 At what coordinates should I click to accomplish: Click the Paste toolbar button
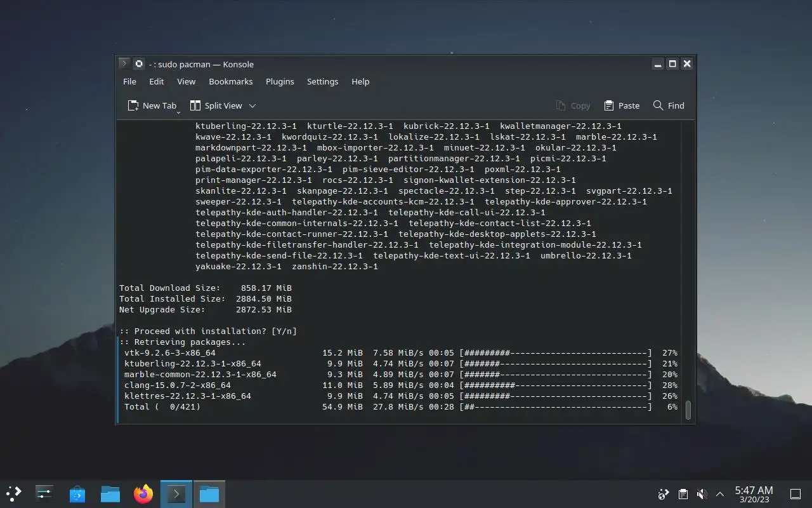coord(622,105)
